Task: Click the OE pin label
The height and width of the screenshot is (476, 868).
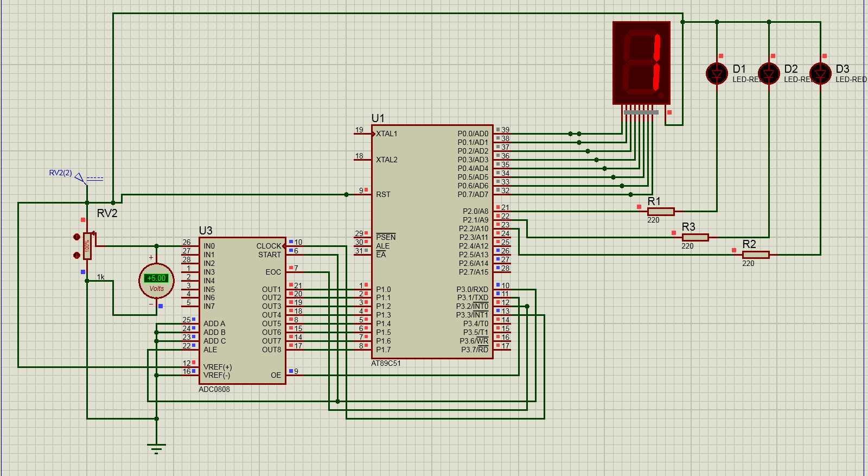Action: coord(276,375)
